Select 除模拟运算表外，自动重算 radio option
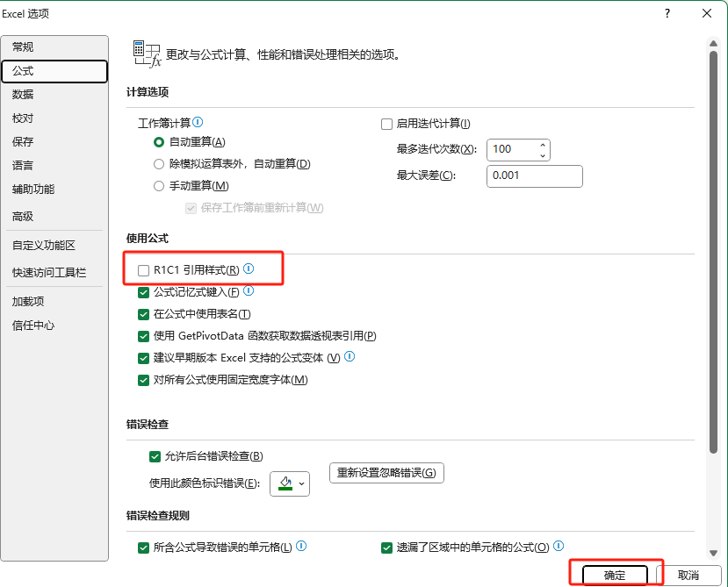Screen dimensions: 728x587 point(159,164)
